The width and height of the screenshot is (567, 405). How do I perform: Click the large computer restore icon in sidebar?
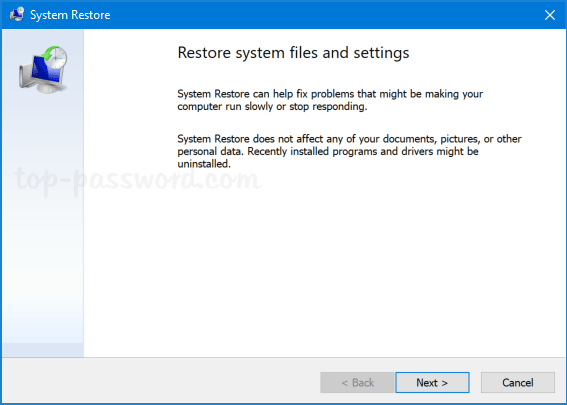[x=43, y=69]
